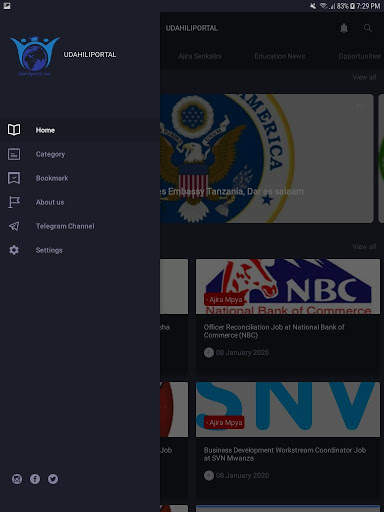Click the 7:29 PM clock

click(368, 6)
